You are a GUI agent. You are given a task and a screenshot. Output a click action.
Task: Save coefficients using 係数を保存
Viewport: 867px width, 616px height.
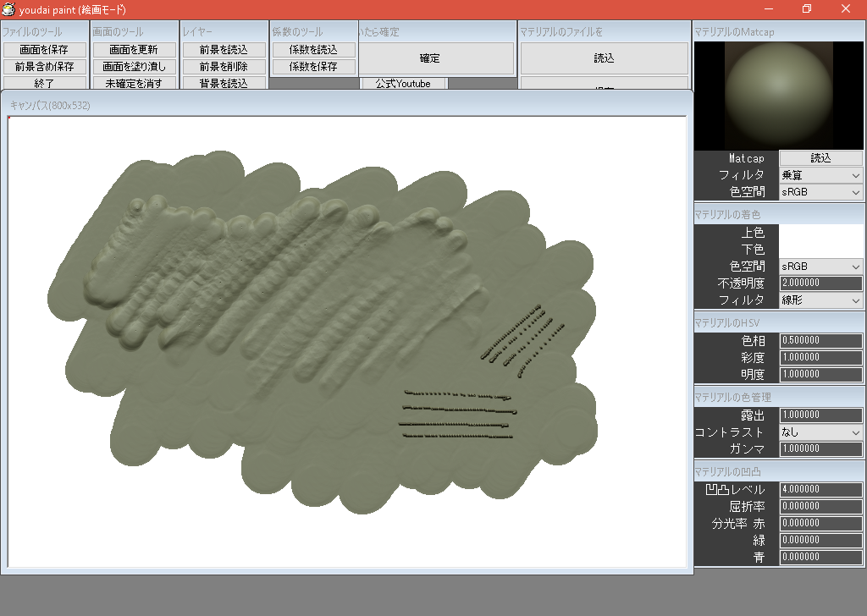pos(314,66)
